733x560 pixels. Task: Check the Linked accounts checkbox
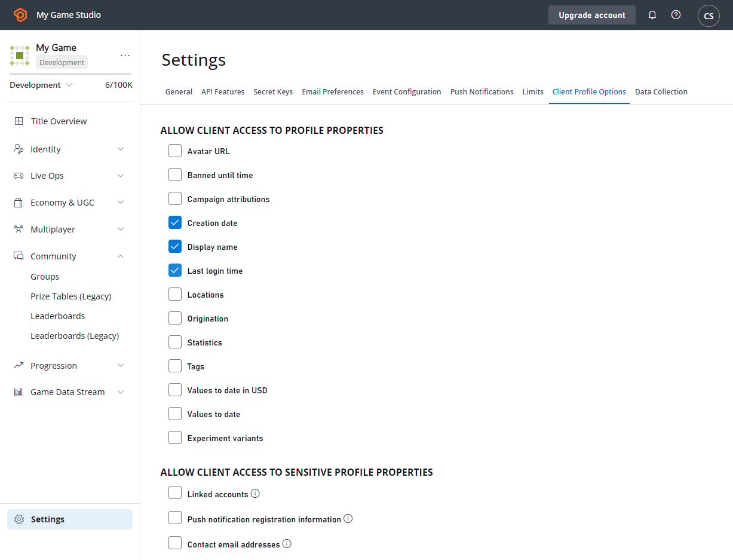175,492
